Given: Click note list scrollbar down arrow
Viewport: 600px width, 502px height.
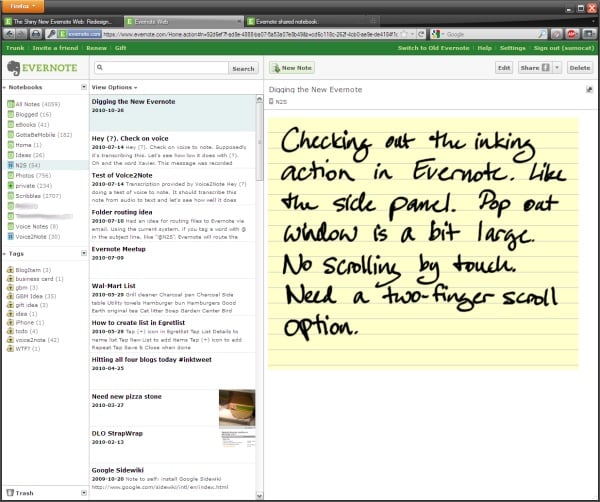Looking at the screenshot, I should coord(259,496).
